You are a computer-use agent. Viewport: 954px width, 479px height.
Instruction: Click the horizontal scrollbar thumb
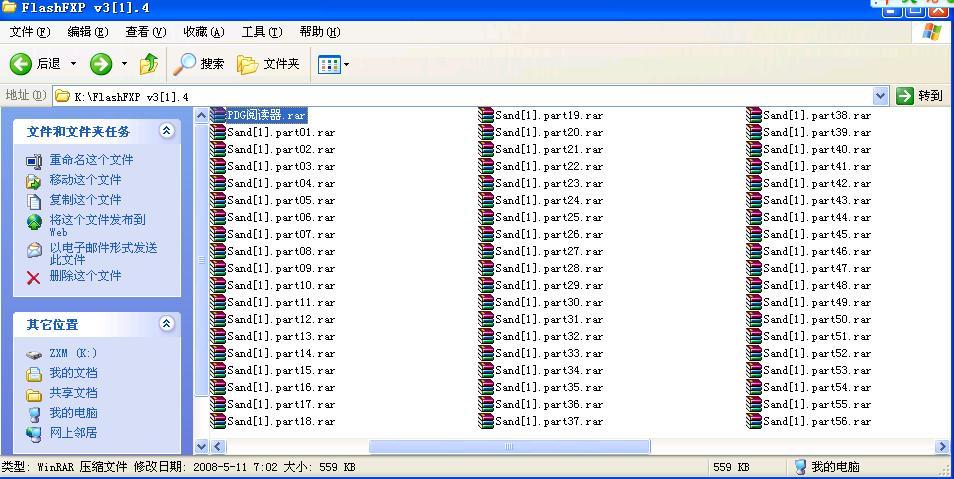(510, 447)
